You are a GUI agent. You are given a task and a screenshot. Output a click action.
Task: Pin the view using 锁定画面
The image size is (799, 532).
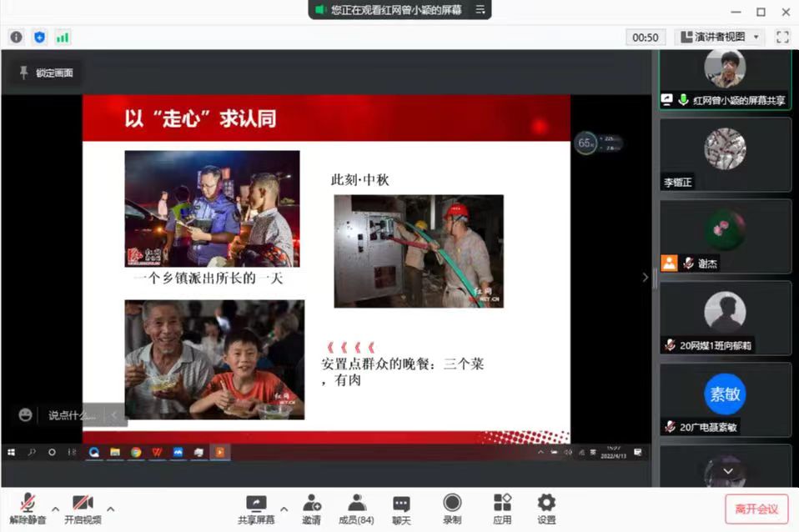point(45,73)
